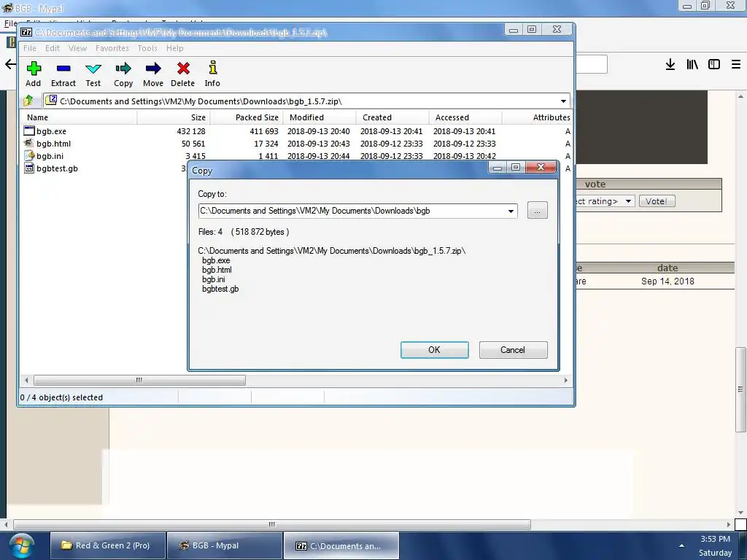Click the Mypal page horizontal scrollbar

272,524
